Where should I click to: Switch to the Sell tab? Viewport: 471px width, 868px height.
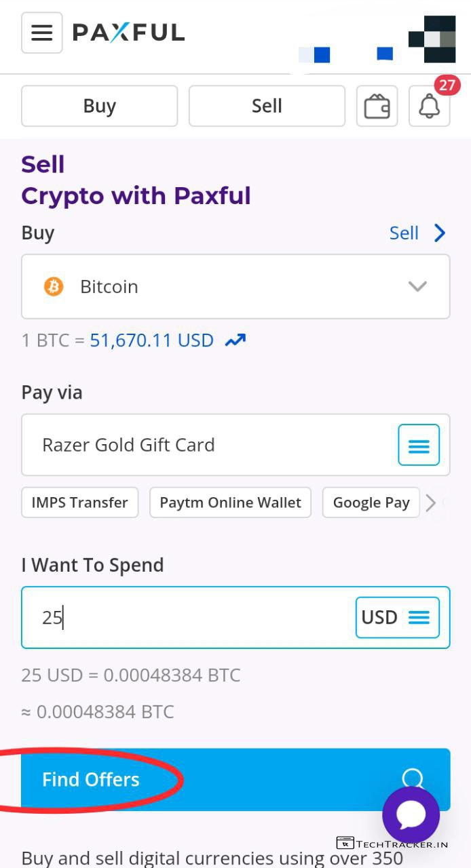click(x=267, y=106)
